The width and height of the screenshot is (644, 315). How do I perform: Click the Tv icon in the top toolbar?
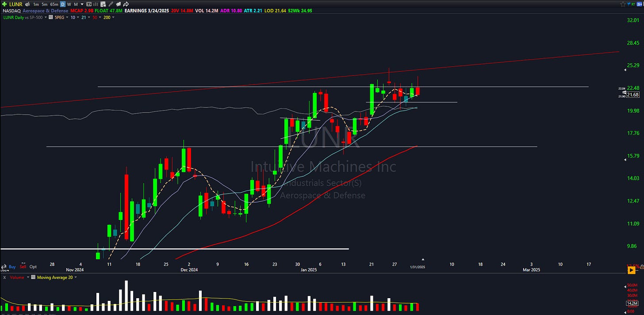89,4
